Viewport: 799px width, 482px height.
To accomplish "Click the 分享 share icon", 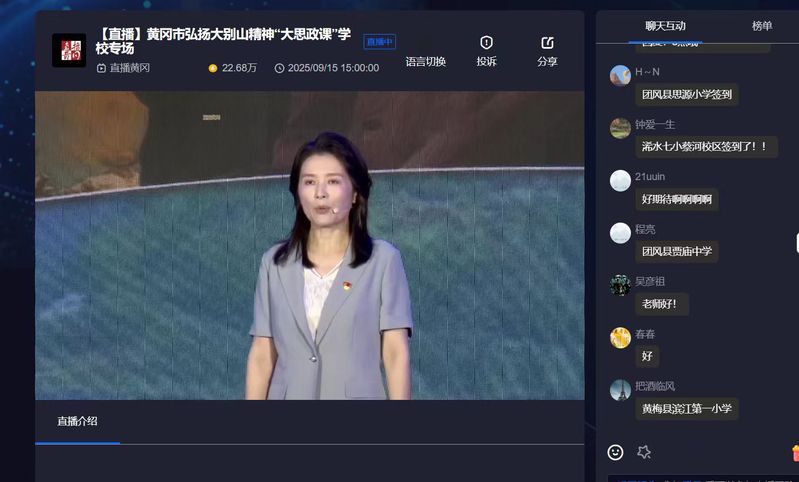I will coord(547,43).
